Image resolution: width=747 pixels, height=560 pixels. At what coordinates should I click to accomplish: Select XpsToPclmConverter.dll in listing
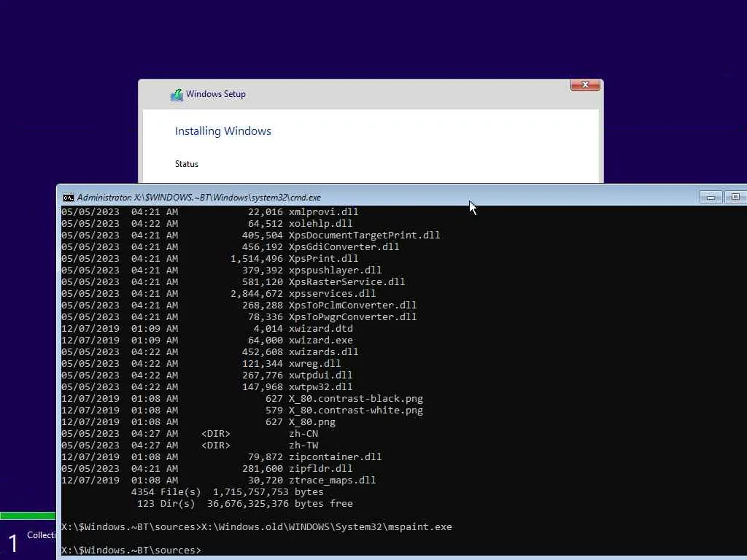(352, 305)
